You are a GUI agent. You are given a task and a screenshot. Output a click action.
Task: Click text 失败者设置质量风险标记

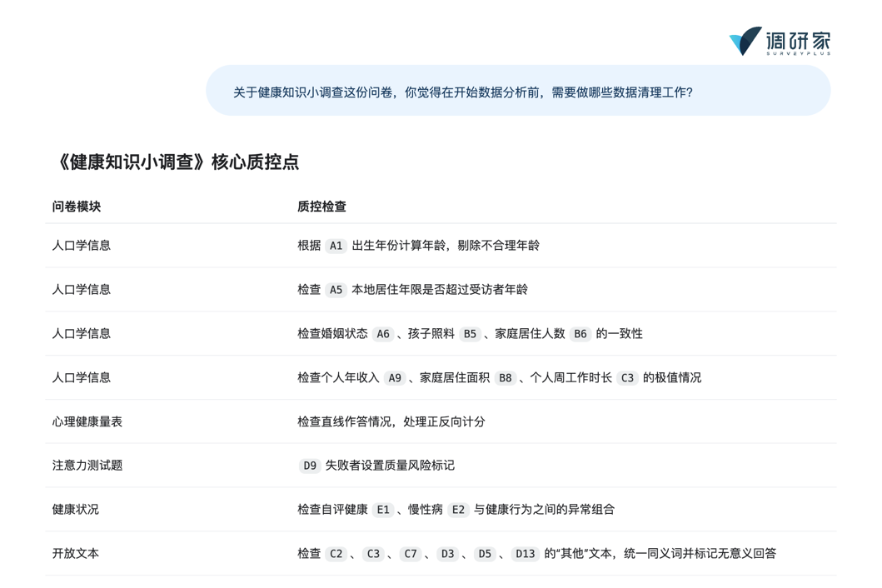pos(390,466)
